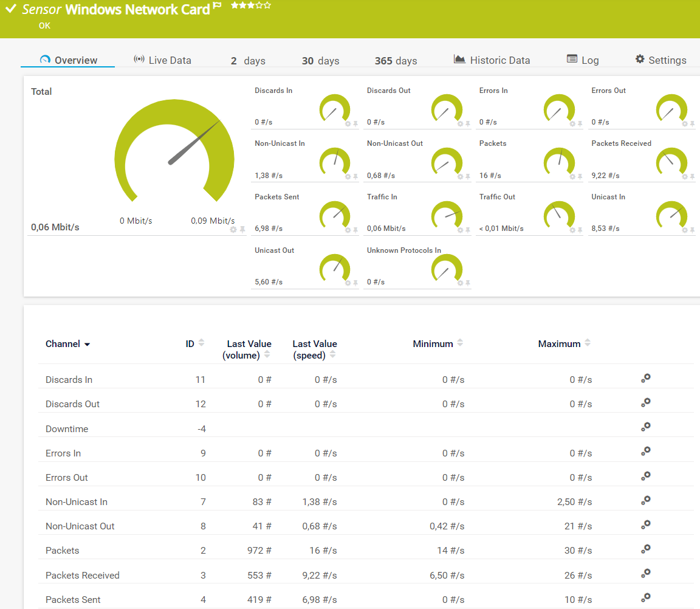The height and width of the screenshot is (609, 700).
Task: Open the Log tab
Action: click(582, 60)
